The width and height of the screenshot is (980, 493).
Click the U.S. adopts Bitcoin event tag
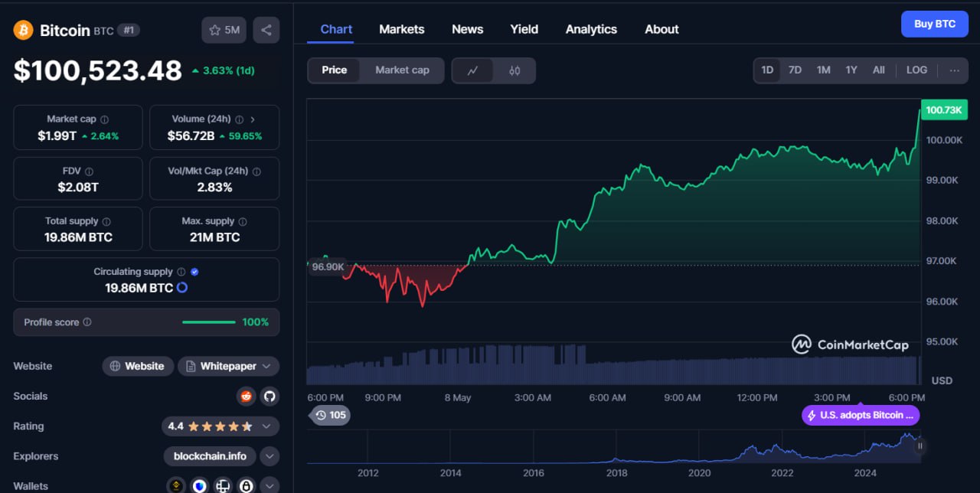(861, 415)
